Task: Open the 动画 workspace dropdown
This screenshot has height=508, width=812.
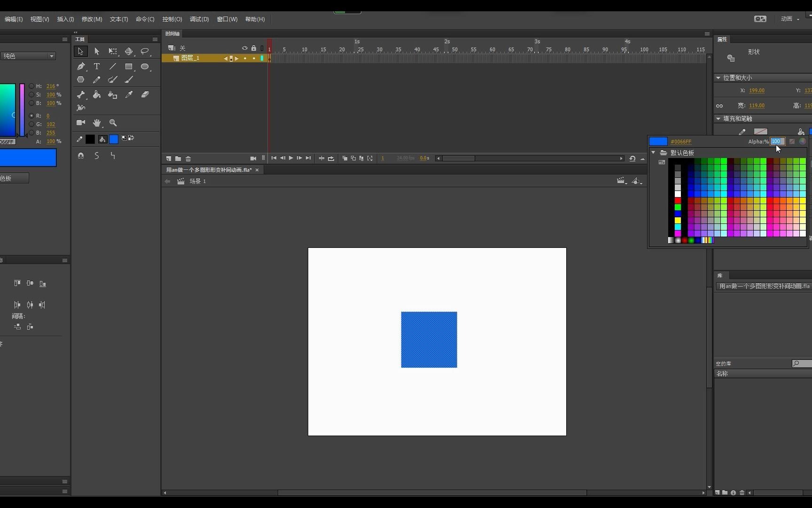Action: [x=790, y=19]
